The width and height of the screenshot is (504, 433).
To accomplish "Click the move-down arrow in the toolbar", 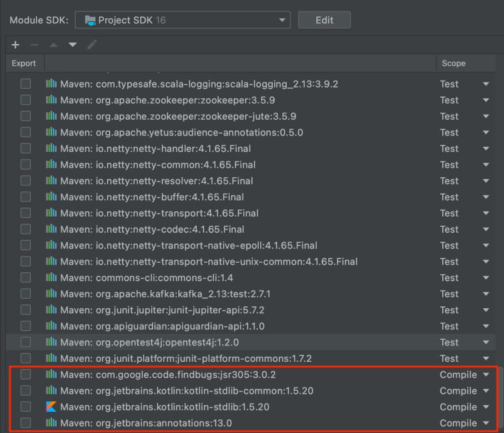I will tap(72, 45).
